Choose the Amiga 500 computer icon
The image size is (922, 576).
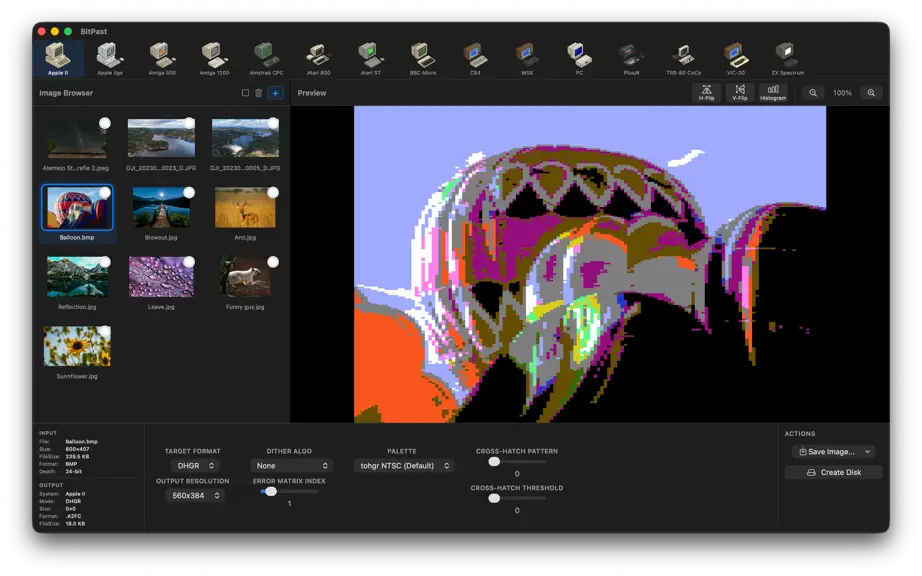click(162, 59)
